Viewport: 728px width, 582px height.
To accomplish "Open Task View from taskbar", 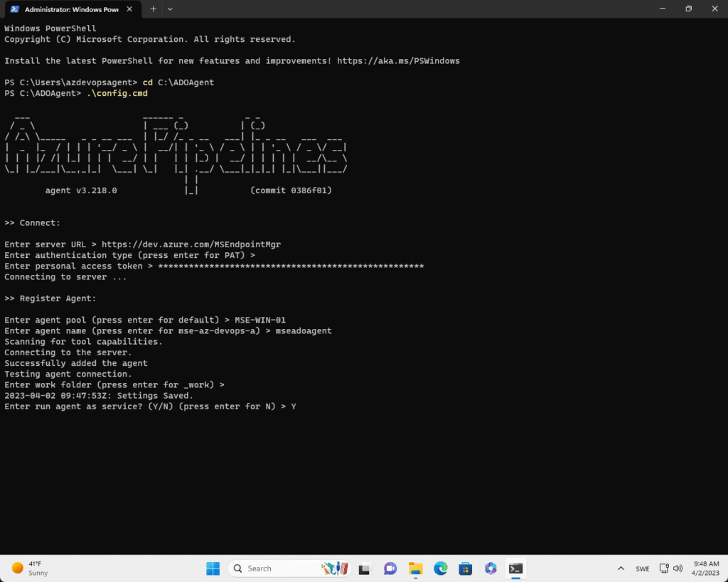I will [x=365, y=568].
